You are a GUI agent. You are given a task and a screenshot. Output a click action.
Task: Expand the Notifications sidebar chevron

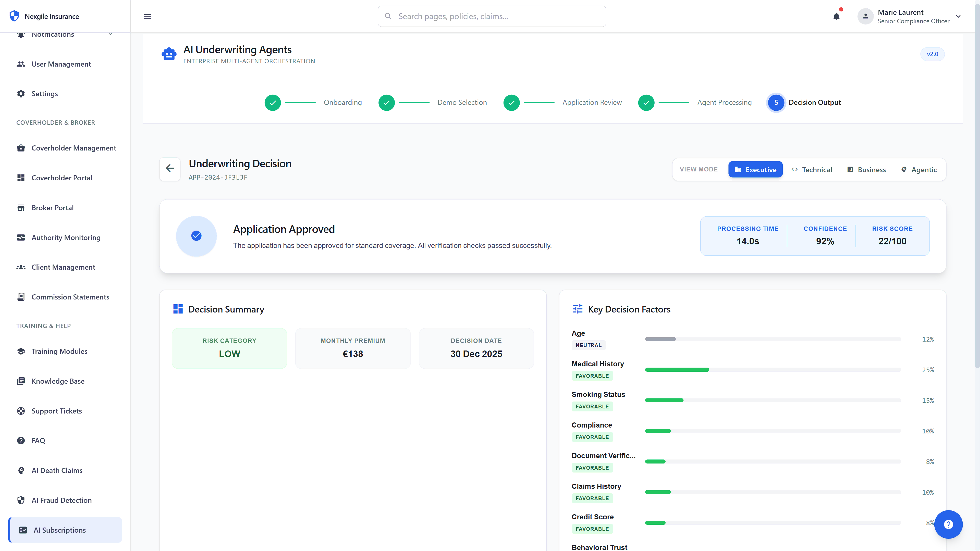110,34
